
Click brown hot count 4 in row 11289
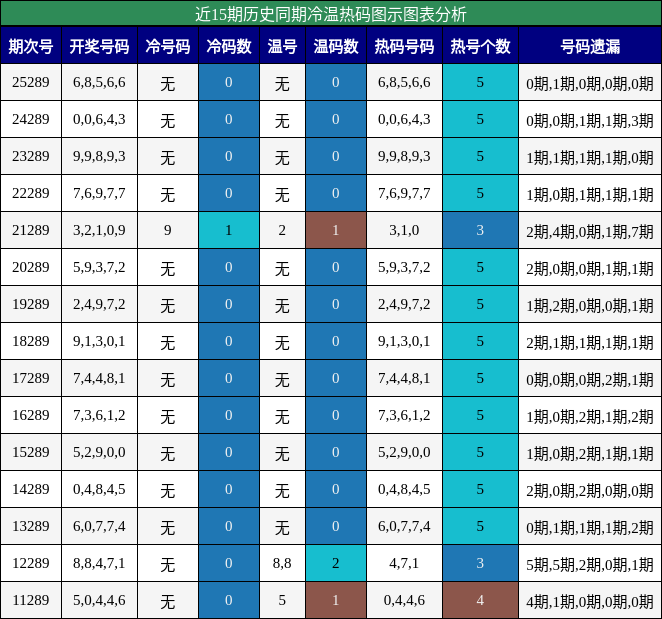[x=480, y=600]
